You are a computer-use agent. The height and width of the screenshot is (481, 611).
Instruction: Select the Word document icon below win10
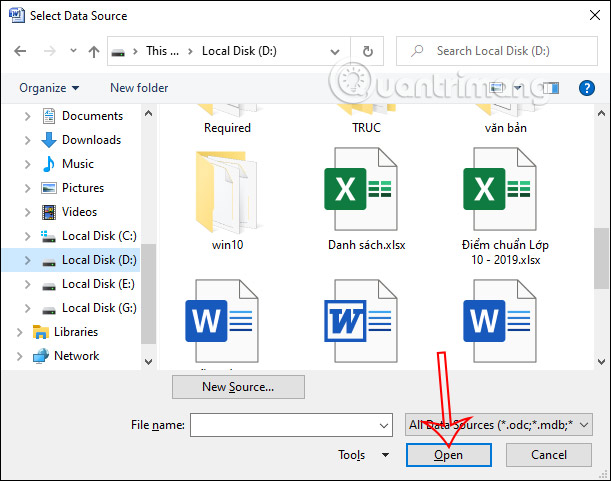pyautogui.click(x=222, y=321)
